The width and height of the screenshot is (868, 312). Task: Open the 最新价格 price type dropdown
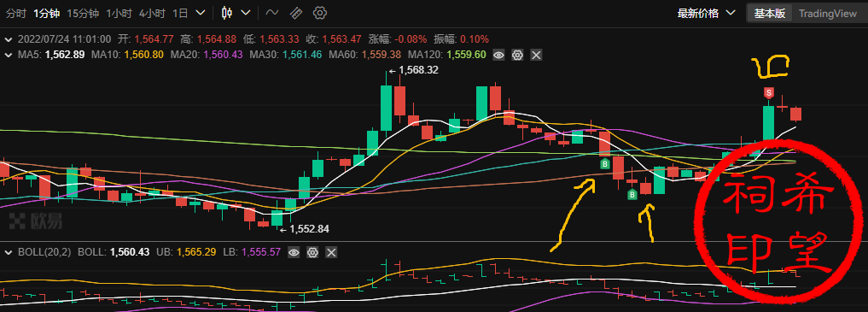(x=707, y=14)
